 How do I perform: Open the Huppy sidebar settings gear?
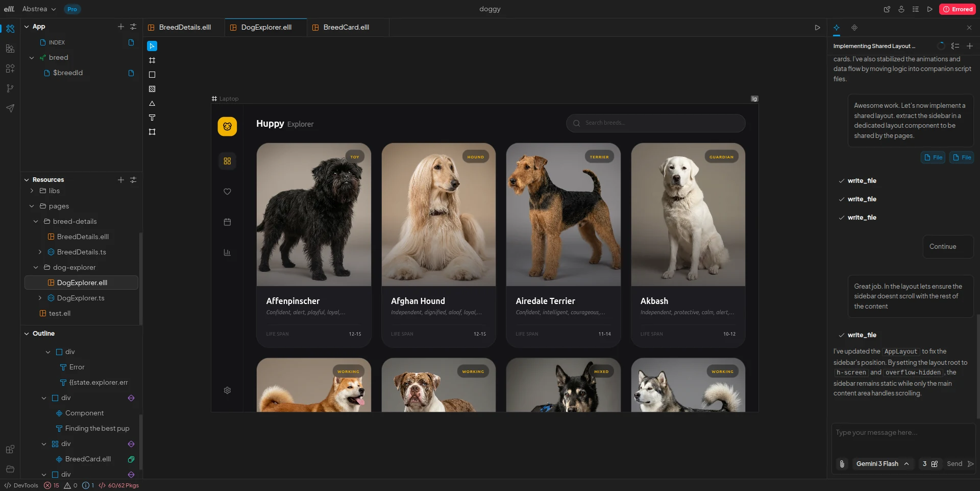click(227, 390)
